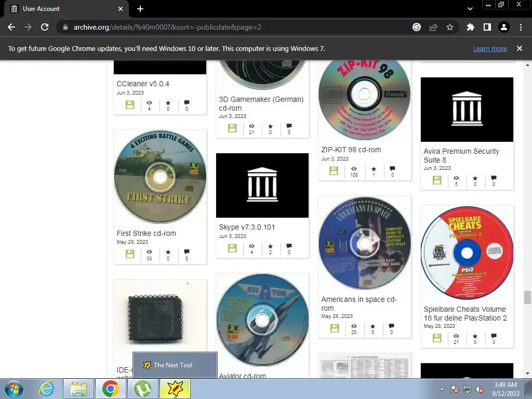Open uTorrent from the taskbar
Screen dimensions: 532x399
pyautogui.click(x=143, y=389)
